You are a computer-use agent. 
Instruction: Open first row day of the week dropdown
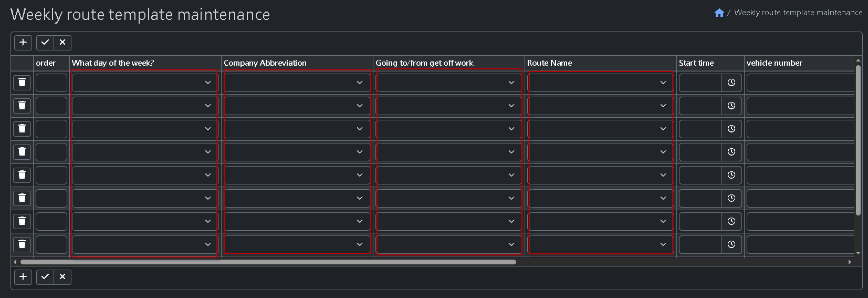coord(144,83)
